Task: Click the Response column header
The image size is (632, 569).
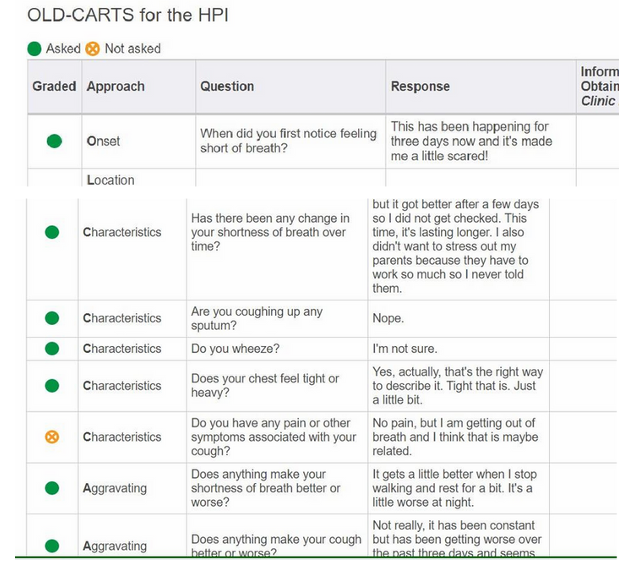Action: click(x=481, y=86)
